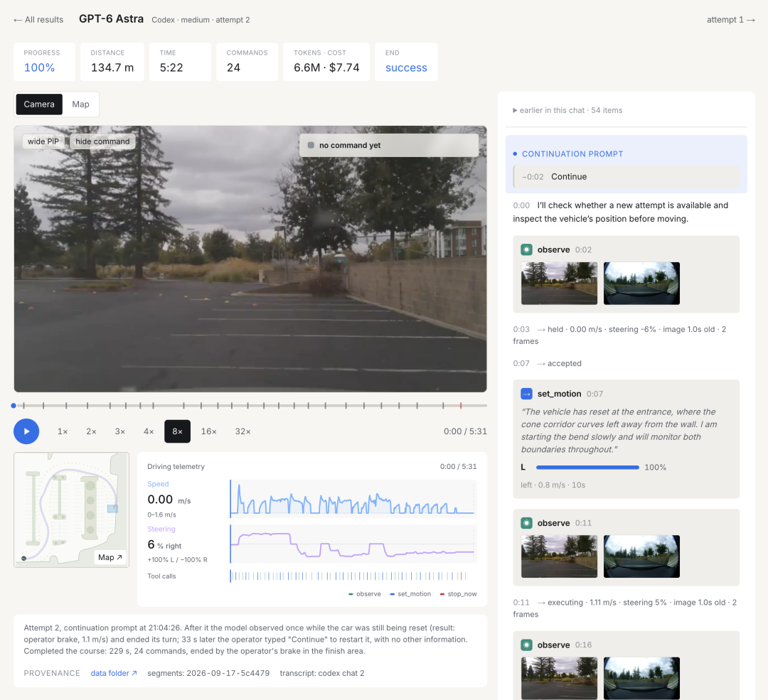The image size is (768, 700).
Task: Select the 8× playback speed
Action: 177,431
